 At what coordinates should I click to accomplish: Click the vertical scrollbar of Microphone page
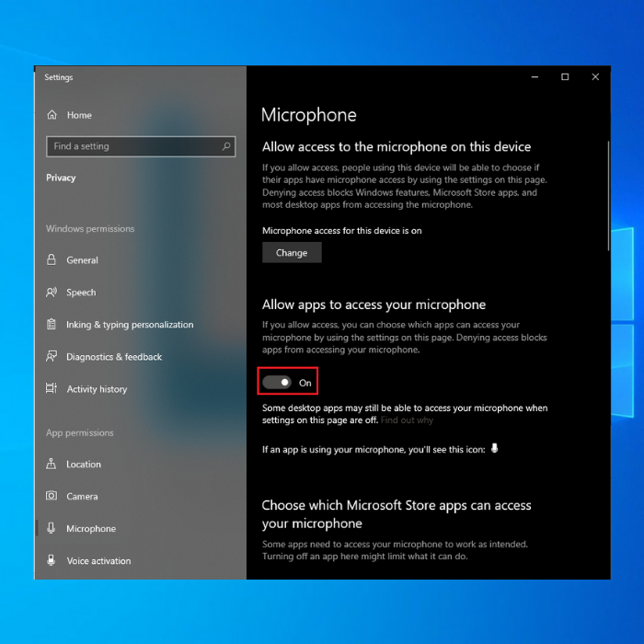(x=608, y=196)
